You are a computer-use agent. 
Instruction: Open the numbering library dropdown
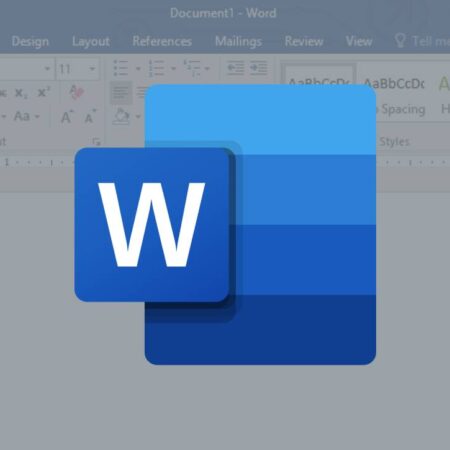tap(173, 69)
